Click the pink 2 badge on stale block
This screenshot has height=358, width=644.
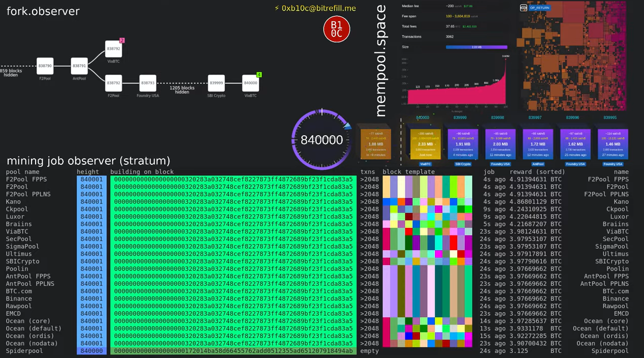(122, 41)
